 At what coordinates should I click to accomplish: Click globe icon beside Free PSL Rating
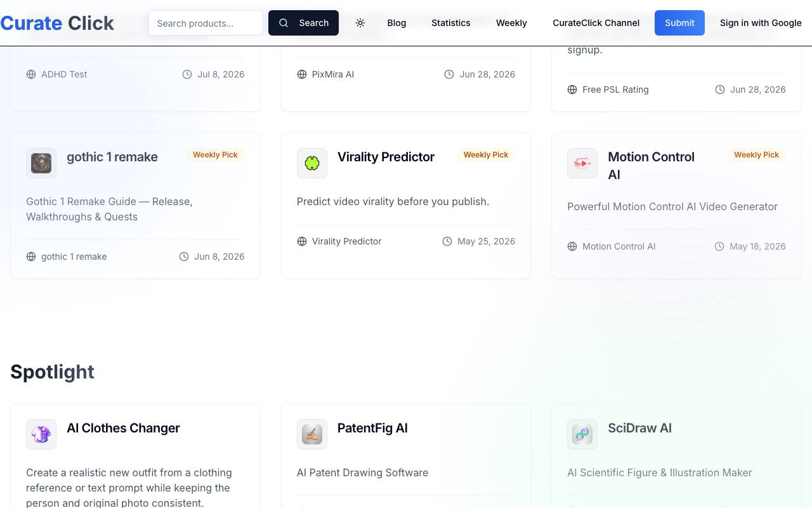pyautogui.click(x=572, y=90)
